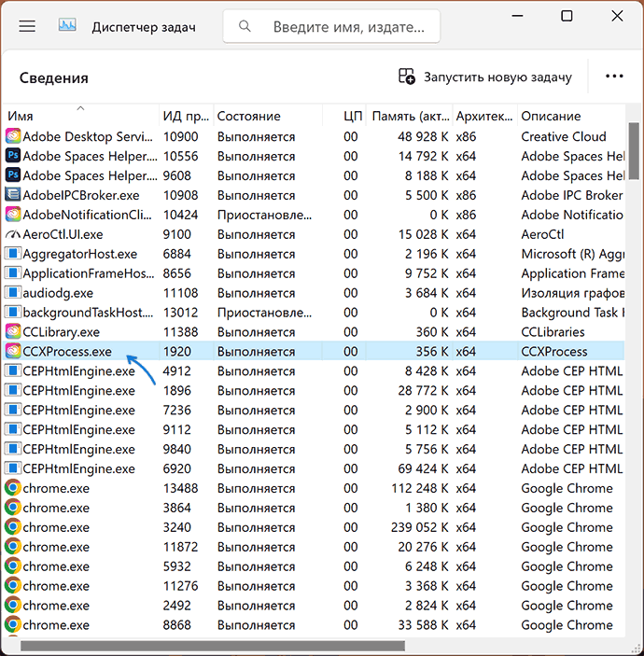
Task: Click Chrome icon of process 8868
Action: pyautogui.click(x=13, y=624)
